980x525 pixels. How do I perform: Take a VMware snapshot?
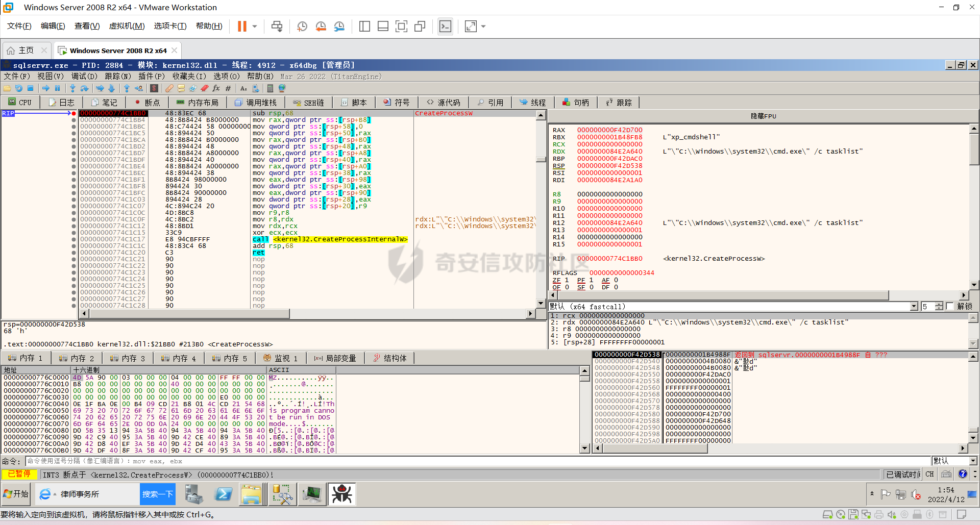pos(302,27)
